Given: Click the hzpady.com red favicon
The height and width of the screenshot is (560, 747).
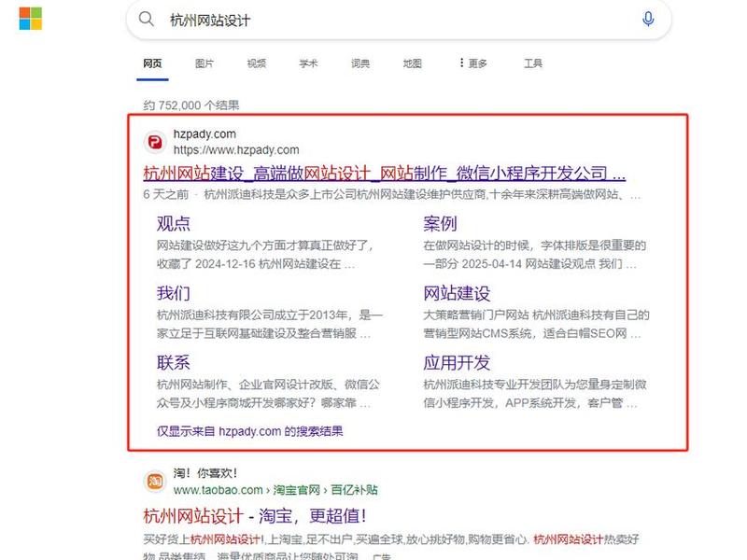Looking at the screenshot, I should (x=155, y=142).
